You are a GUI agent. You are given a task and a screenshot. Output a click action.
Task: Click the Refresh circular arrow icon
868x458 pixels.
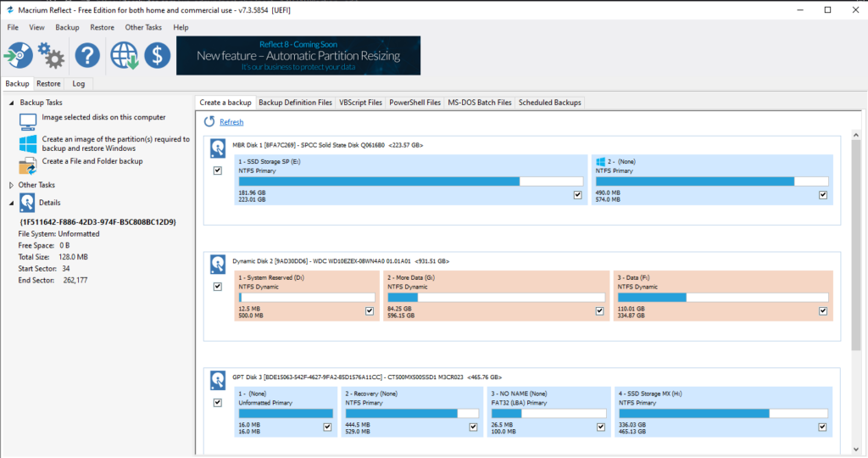click(209, 122)
